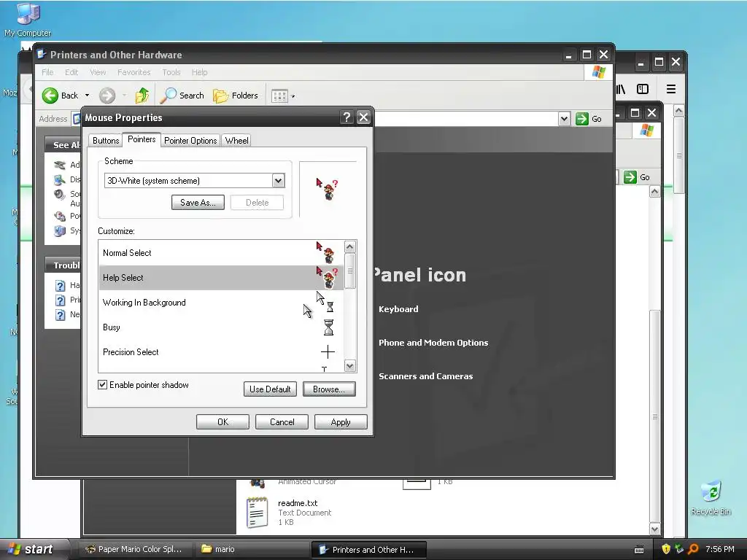
Task: Click the Mario help cursor icon in list
Action: 327,277
